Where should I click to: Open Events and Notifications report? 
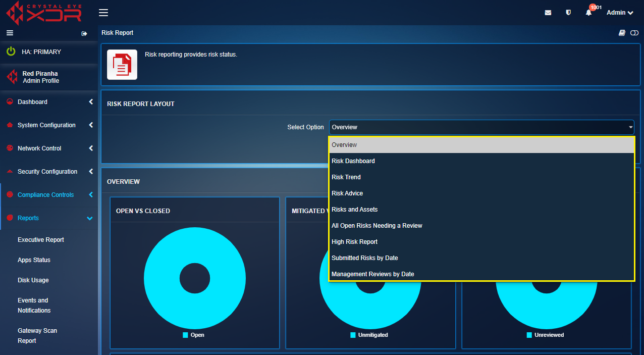pyautogui.click(x=34, y=306)
